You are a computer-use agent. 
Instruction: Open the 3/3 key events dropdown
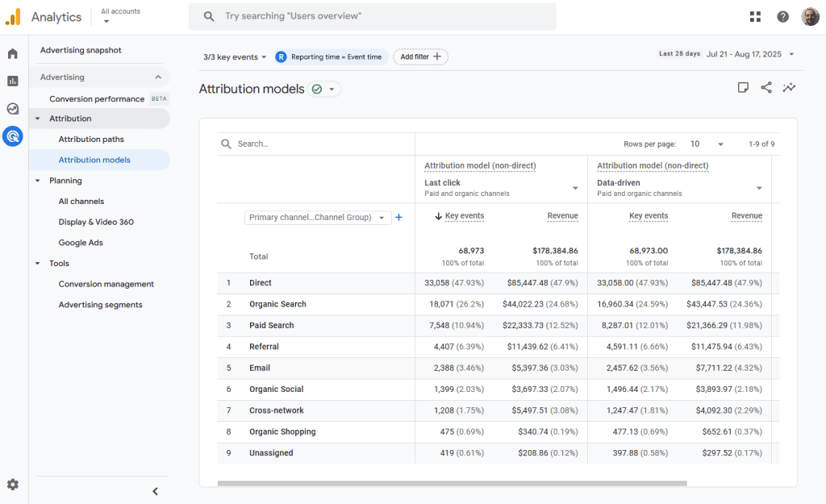pyautogui.click(x=235, y=57)
